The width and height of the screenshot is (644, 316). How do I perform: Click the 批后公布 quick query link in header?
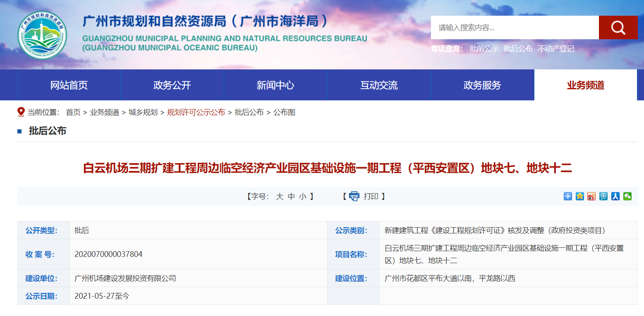pyautogui.click(x=518, y=49)
